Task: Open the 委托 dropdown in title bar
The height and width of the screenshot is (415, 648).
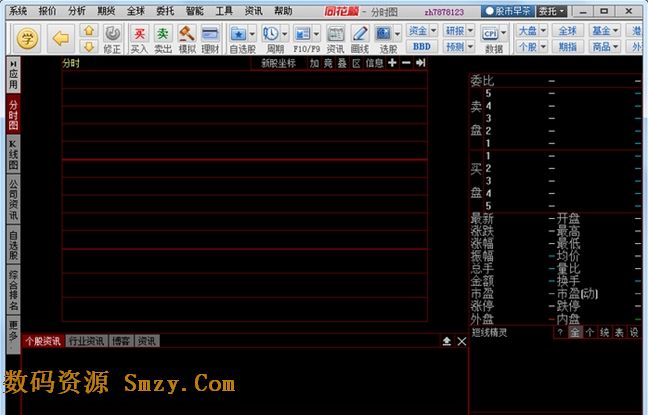Action: (551, 11)
